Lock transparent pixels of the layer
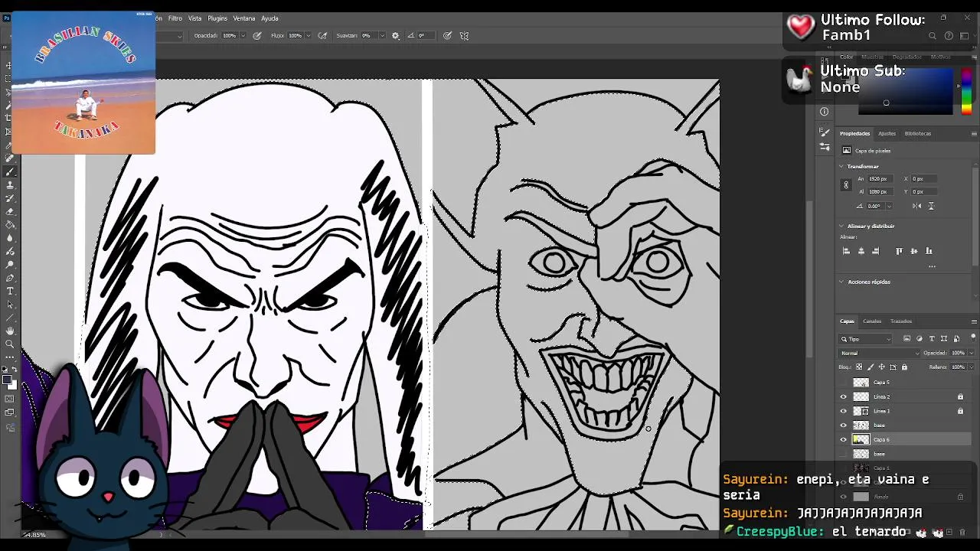Image resolution: width=980 pixels, height=551 pixels. click(859, 367)
